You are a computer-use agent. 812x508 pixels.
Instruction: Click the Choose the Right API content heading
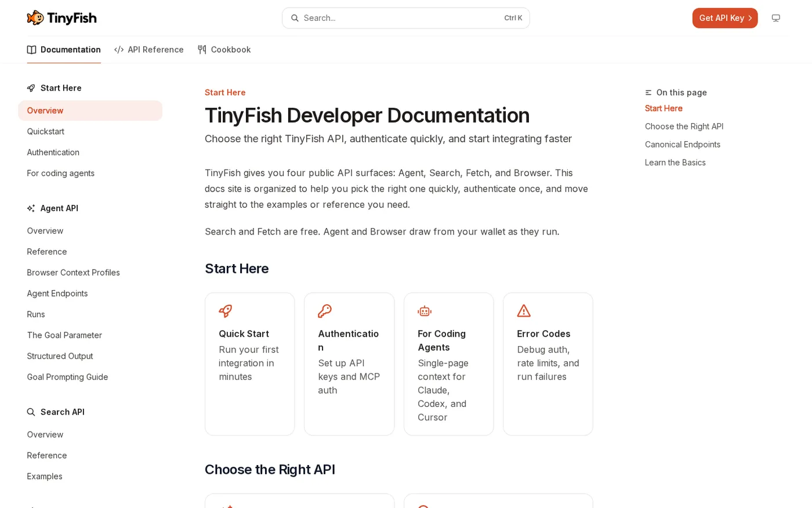pyautogui.click(x=270, y=470)
